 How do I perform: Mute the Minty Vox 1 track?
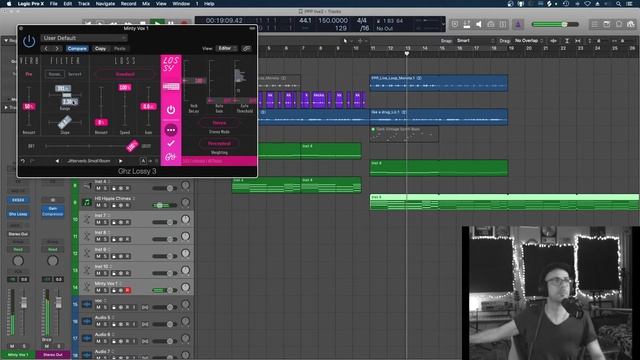(x=98, y=290)
